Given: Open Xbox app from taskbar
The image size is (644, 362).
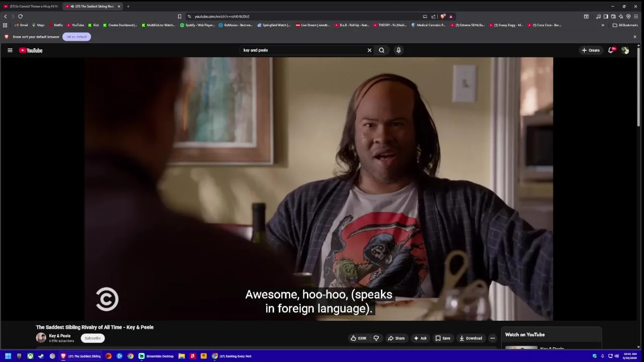Looking at the screenshot, I should 30,356.
